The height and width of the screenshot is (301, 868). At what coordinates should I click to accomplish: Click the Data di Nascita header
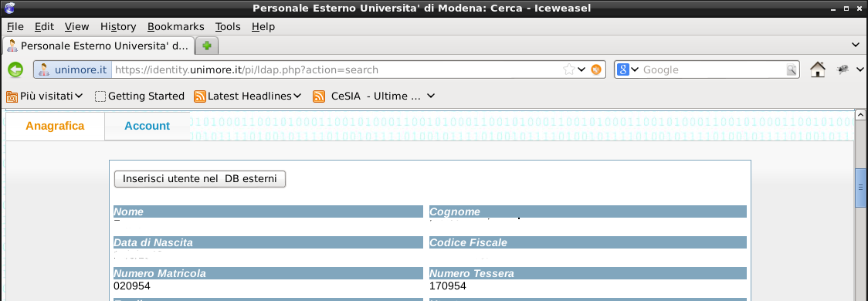click(268, 242)
